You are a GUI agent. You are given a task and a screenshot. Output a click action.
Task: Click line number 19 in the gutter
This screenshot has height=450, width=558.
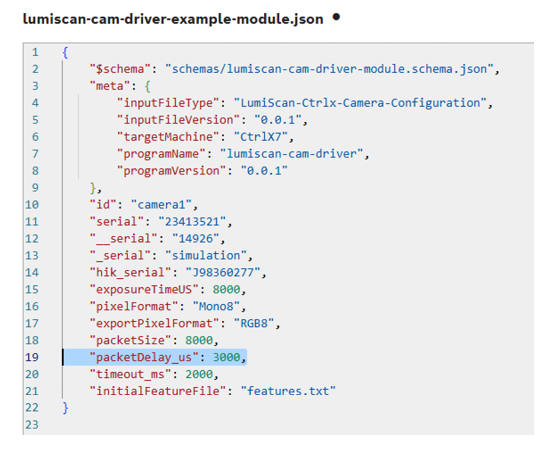[32, 357]
